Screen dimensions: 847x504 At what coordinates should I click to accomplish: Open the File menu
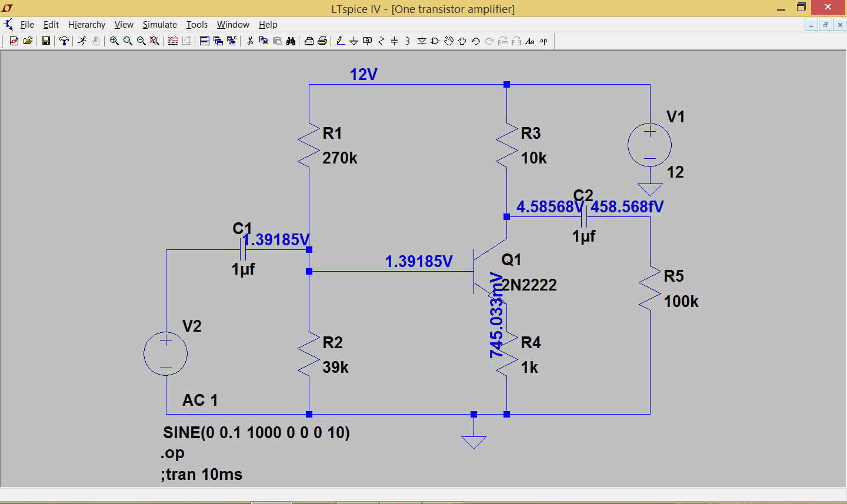(x=27, y=25)
